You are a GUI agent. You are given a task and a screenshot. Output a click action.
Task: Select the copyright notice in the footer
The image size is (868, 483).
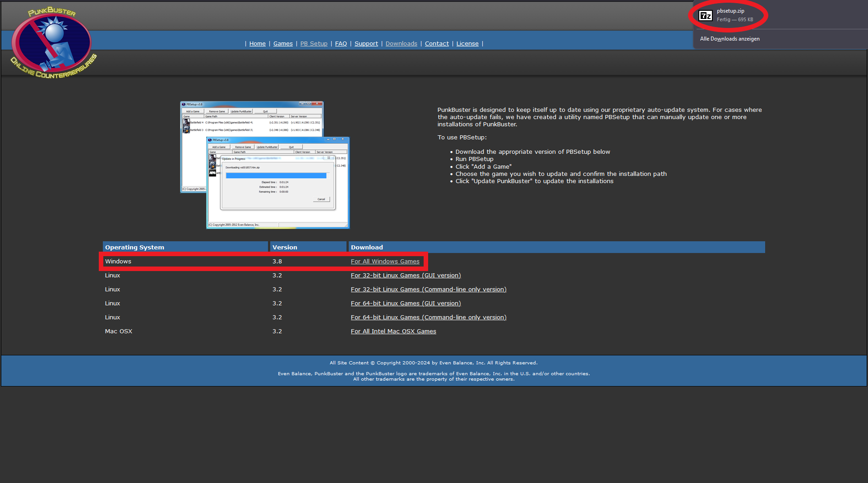coord(434,363)
